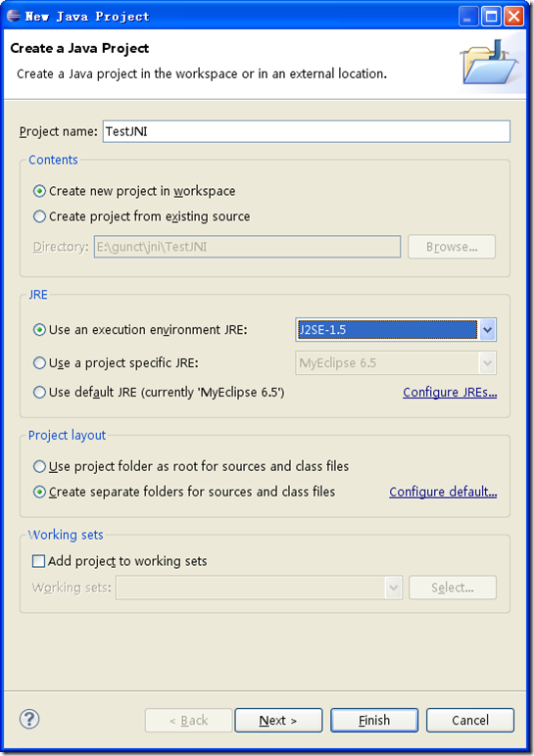Open the Configure JREs link
Viewport: 534px width, 756px height.
tap(450, 392)
